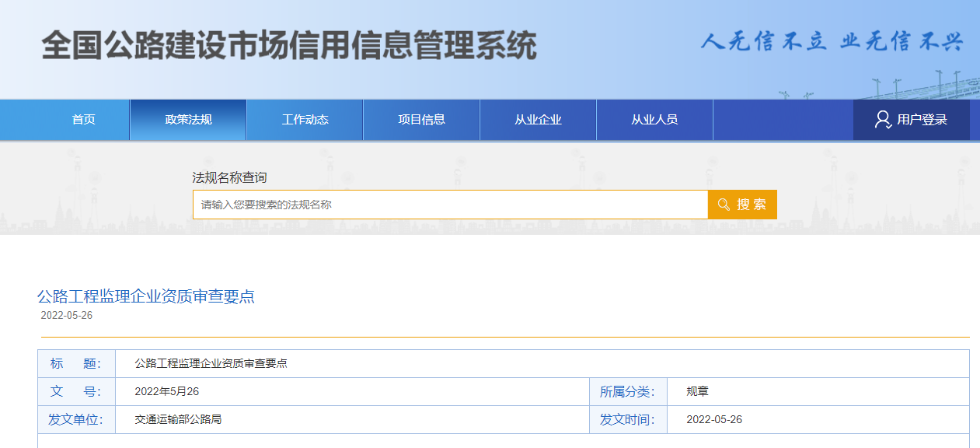Viewport: 980px width, 448px height.
Task: Click the 发文时间 value 2022-05-26
Action: 713,419
